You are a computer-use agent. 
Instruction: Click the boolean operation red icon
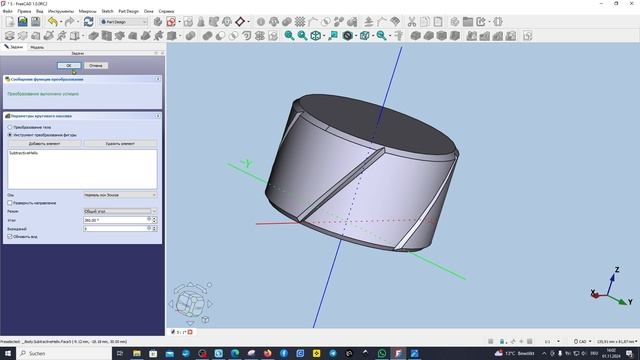click(171, 22)
